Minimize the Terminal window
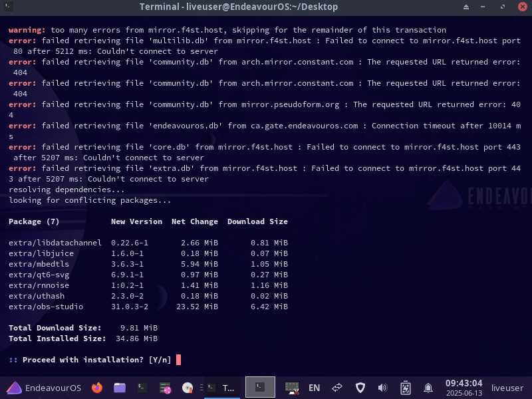The height and width of the screenshot is (399, 532). [x=483, y=7]
